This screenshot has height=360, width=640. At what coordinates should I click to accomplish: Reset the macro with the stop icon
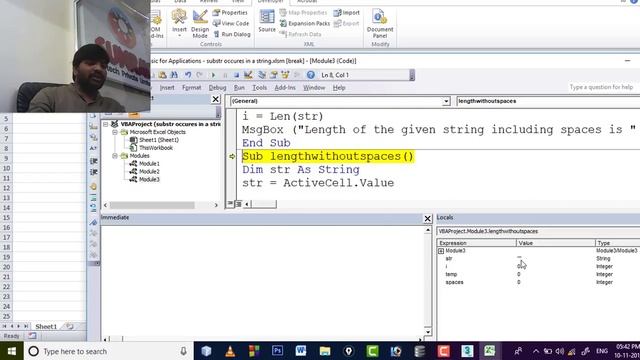[x=236, y=75]
